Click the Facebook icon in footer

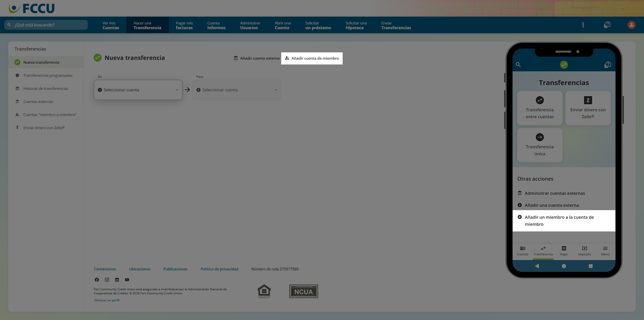coord(97,280)
